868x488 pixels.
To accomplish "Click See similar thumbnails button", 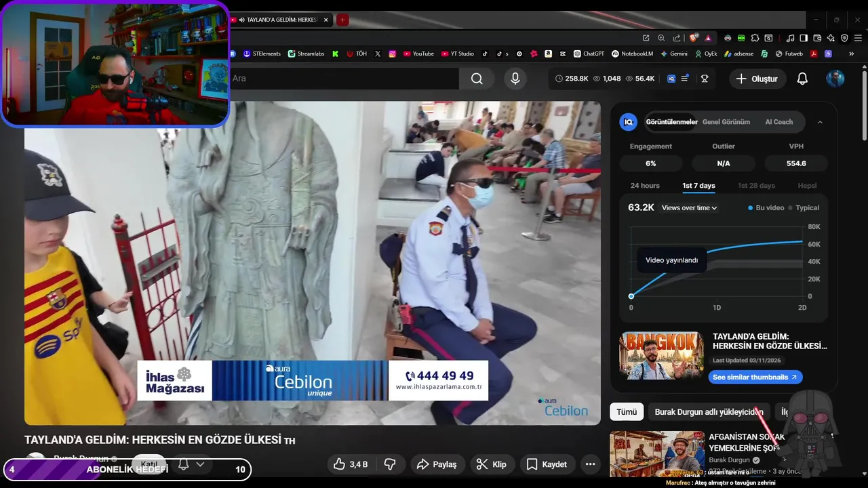I will [x=755, y=377].
